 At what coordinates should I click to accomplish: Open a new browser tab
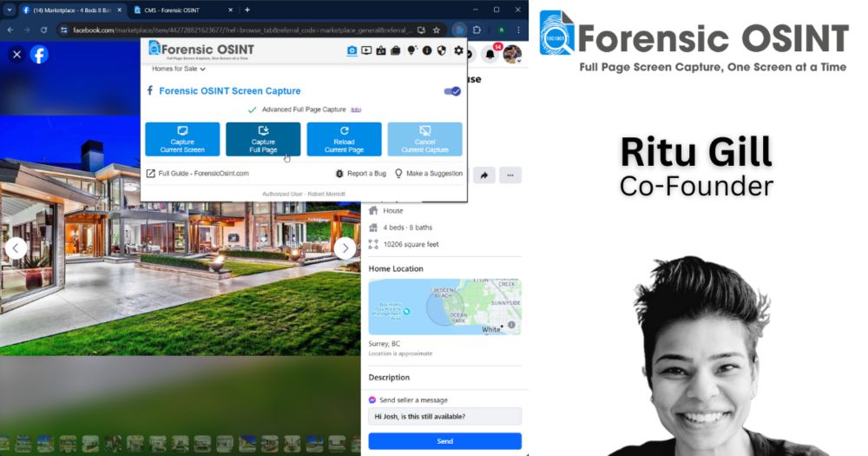[x=247, y=10]
